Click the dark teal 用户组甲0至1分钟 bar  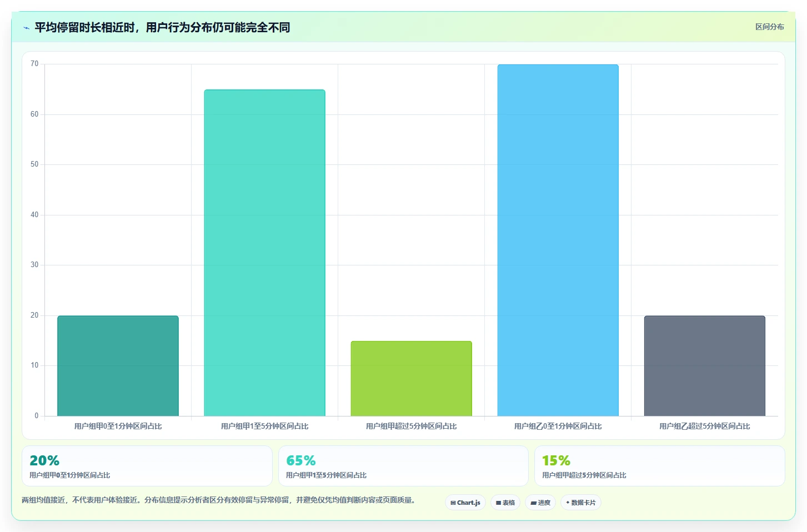pyautogui.click(x=118, y=366)
